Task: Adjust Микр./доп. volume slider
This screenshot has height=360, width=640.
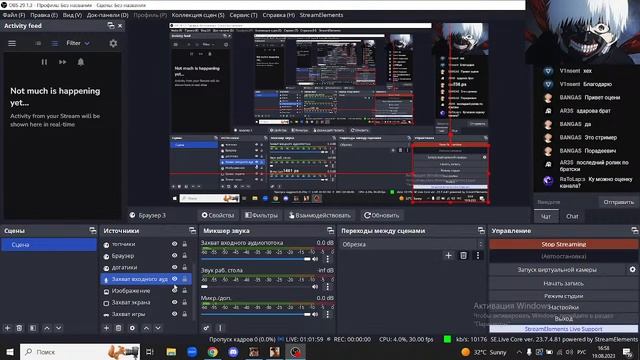Action: (x=256, y=314)
